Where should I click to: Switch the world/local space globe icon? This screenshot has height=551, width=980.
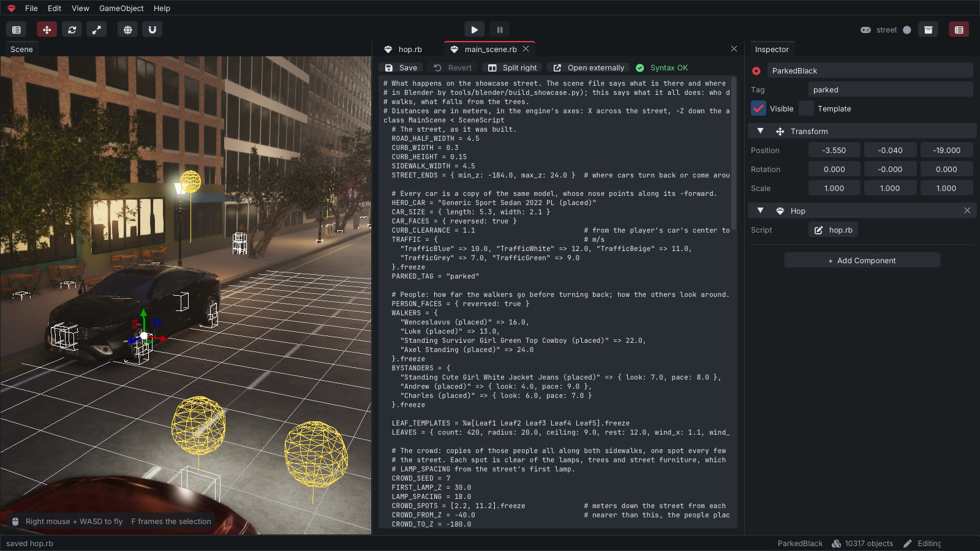point(127,29)
